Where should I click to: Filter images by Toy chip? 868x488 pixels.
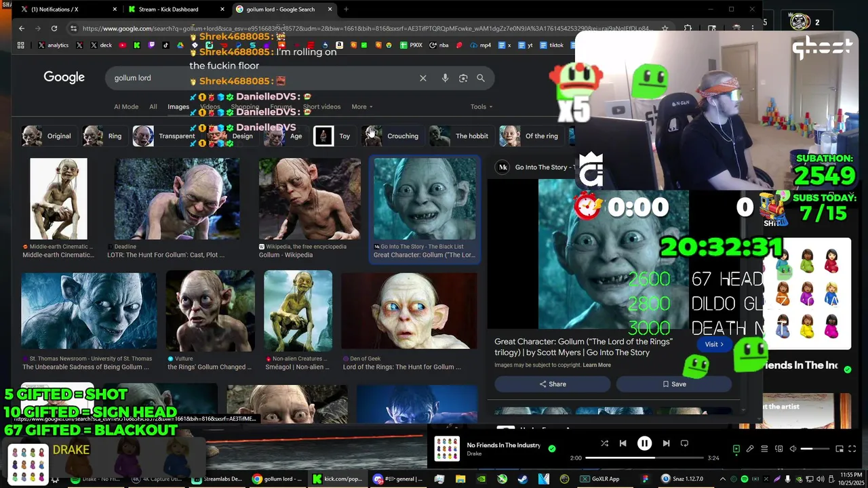coord(333,136)
